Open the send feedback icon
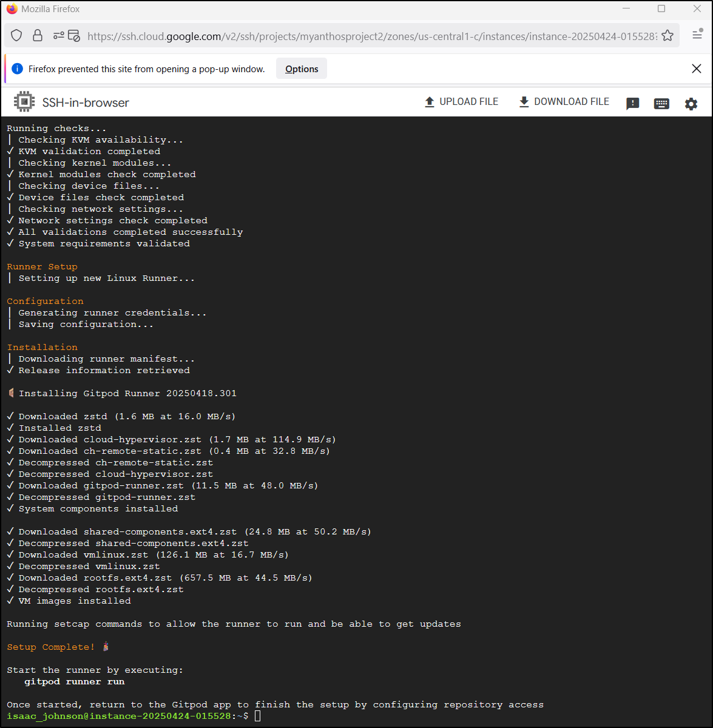This screenshot has height=728, width=713. click(x=632, y=104)
